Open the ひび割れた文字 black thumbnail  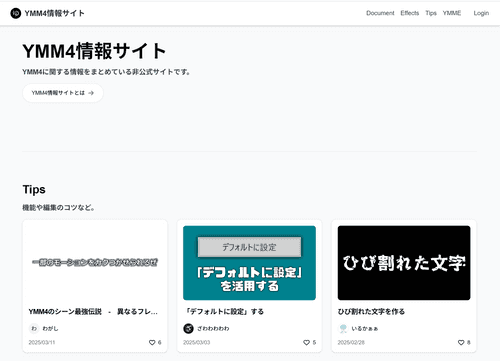coord(404,263)
